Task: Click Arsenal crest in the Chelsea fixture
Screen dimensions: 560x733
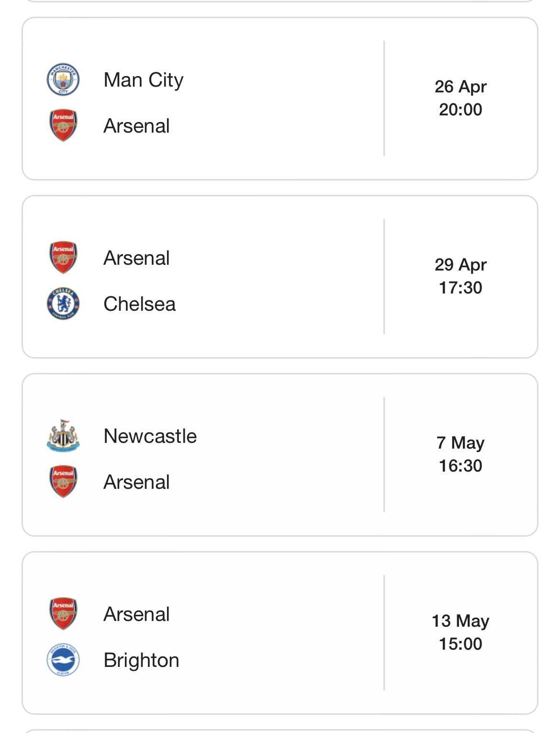Action: point(63,258)
